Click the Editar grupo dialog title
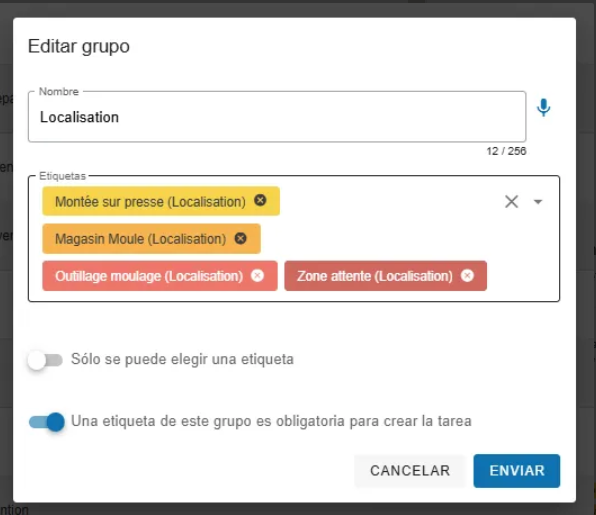Screen dimensions: 596x515 tap(79, 46)
